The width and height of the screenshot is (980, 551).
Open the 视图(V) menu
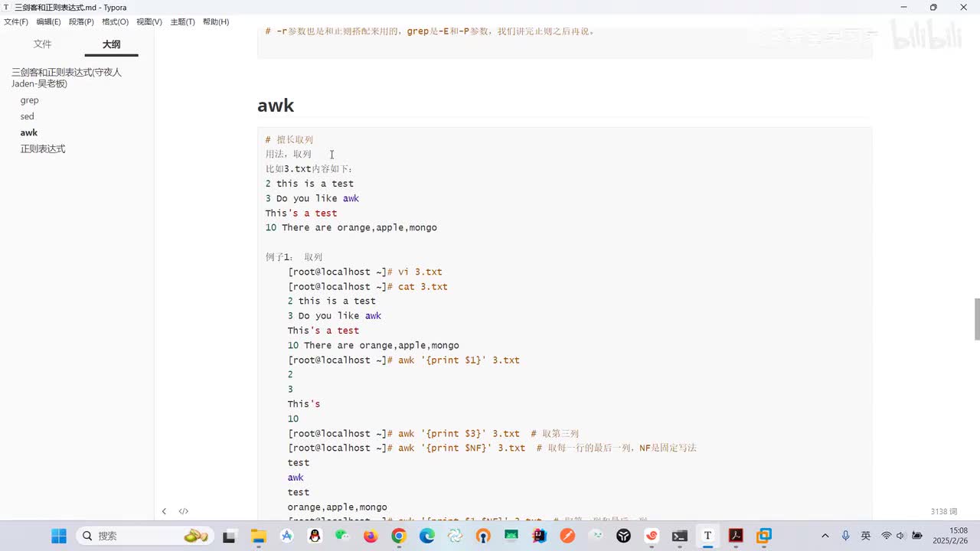(149, 21)
